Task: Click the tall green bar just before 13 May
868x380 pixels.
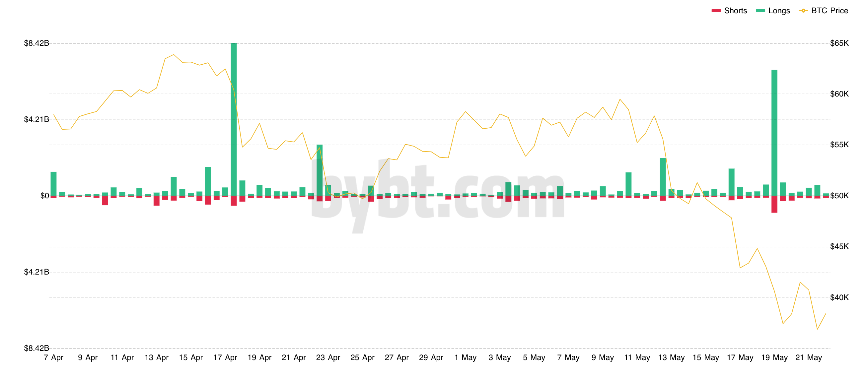Action: click(663, 177)
